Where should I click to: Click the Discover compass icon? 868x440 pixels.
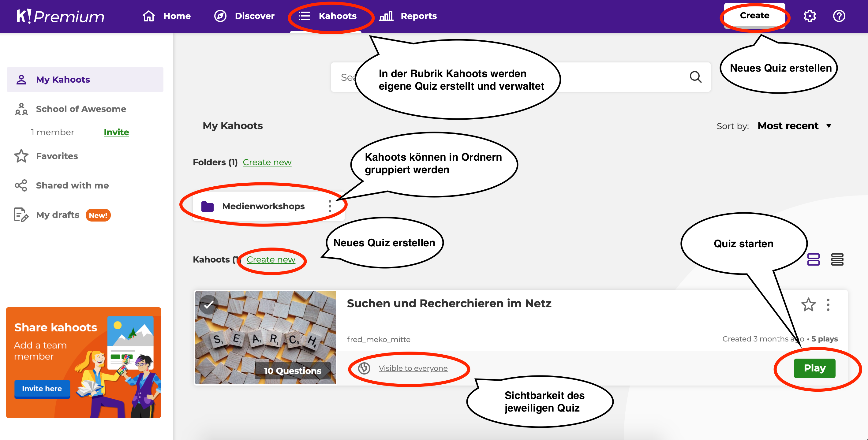(x=220, y=16)
